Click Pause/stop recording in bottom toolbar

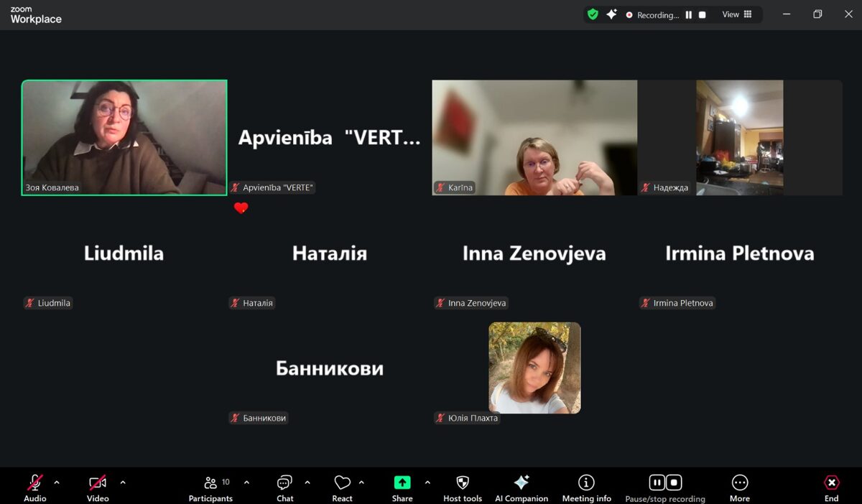665,483
